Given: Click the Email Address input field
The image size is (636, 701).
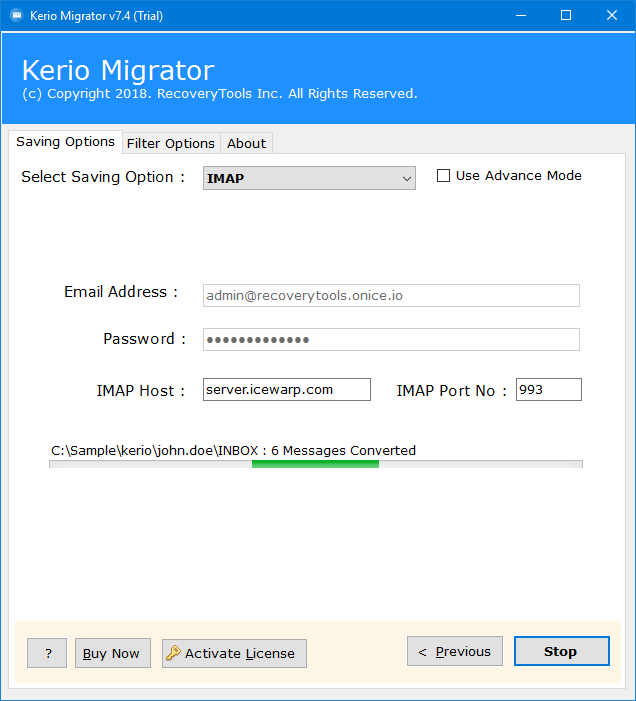Looking at the screenshot, I should [391, 296].
